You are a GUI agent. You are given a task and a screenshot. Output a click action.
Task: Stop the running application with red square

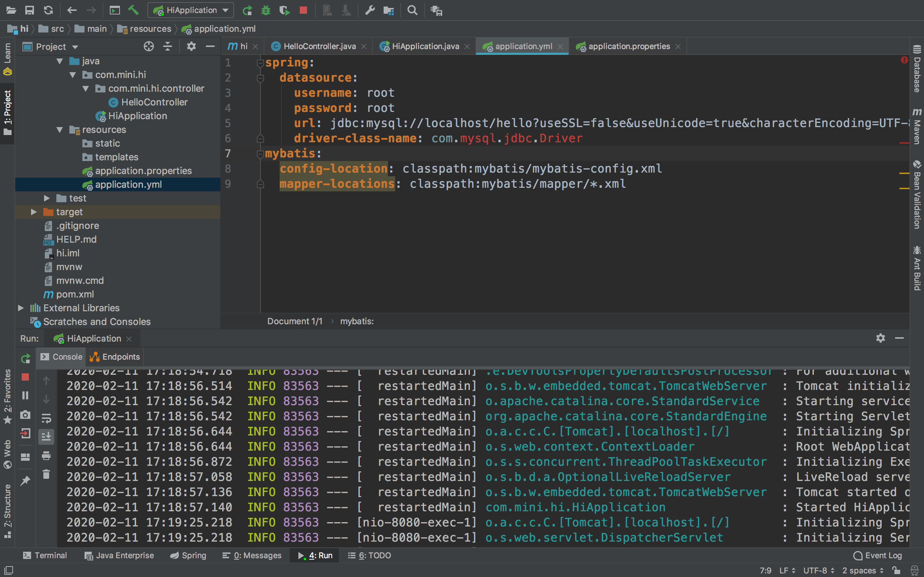coord(303,10)
